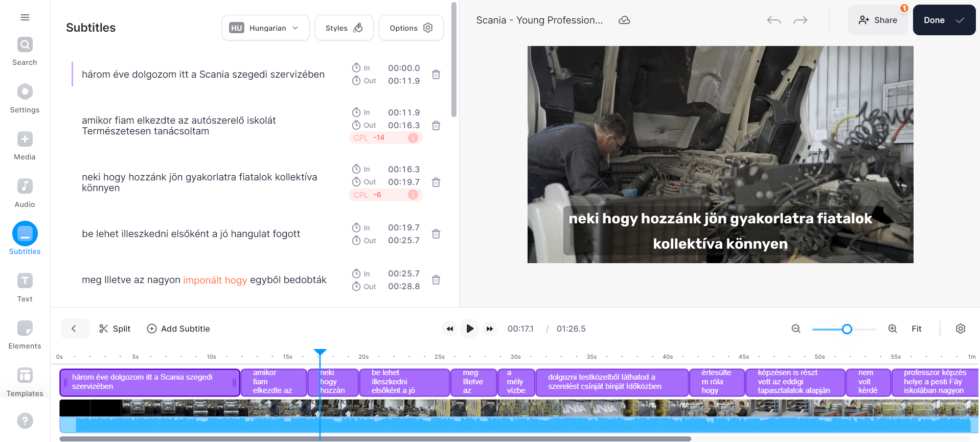The image size is (980, 442).
Task: Open timeline settings gear icon
Action: (x=960, y=329)
